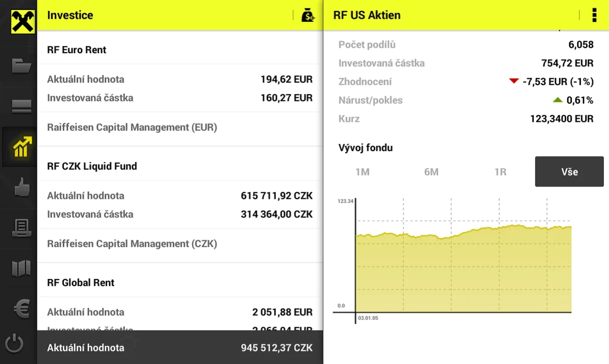Open the euro exchange rates icon in sidebar
The width and height of the screenshot is (609, 364).
point(21,309)
